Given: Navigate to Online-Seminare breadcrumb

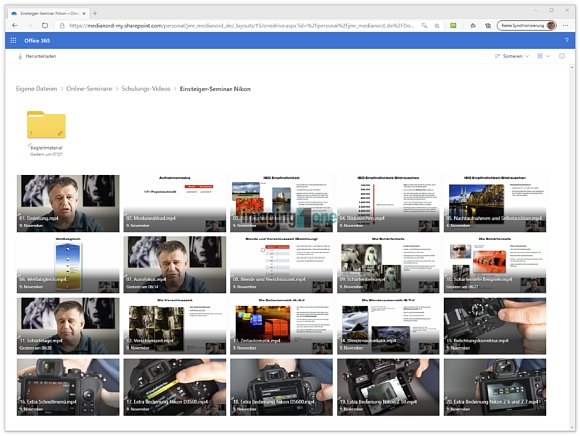Looking at the screenshot, I should click(x=89, y=89).
